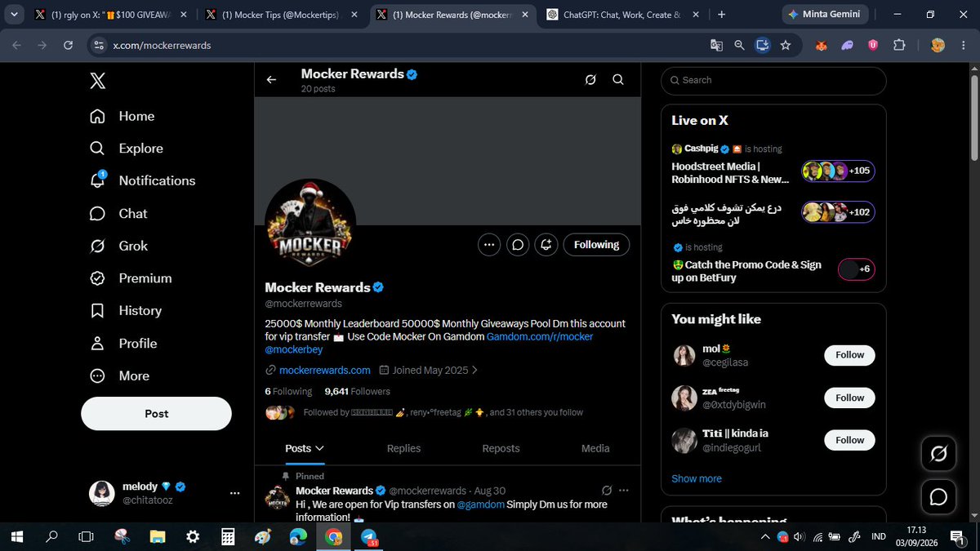This screenshot has width=980, height=551.
Task: Bookmark this page with star icon
Action: pyautogui.click(x=785, y=46)
